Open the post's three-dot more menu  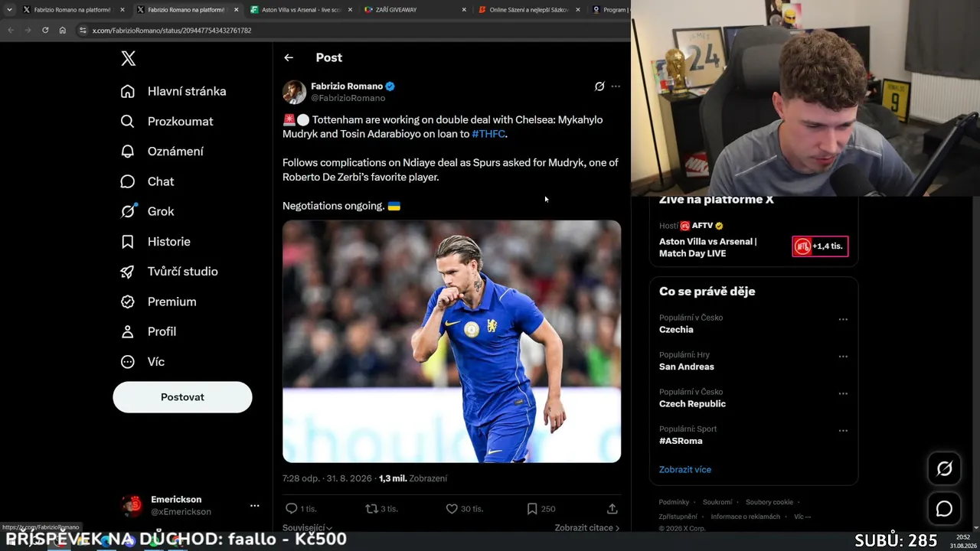pos(616,86)
